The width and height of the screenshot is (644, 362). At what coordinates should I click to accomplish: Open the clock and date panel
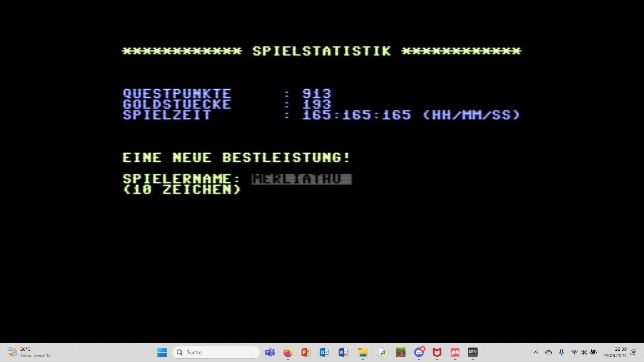click(615, 352)
